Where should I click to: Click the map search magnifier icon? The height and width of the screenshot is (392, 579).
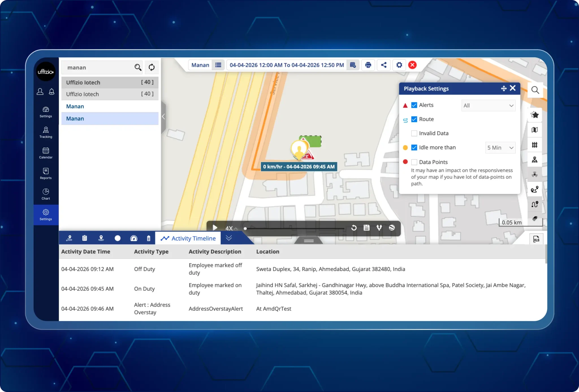pyautogui.click(x=535, y=90)
